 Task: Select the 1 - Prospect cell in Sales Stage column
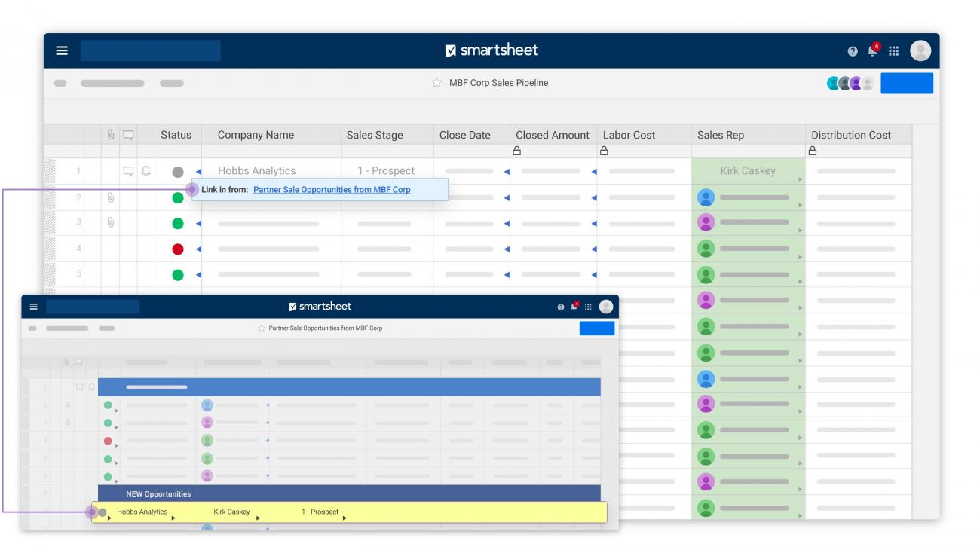coord(386,171)
